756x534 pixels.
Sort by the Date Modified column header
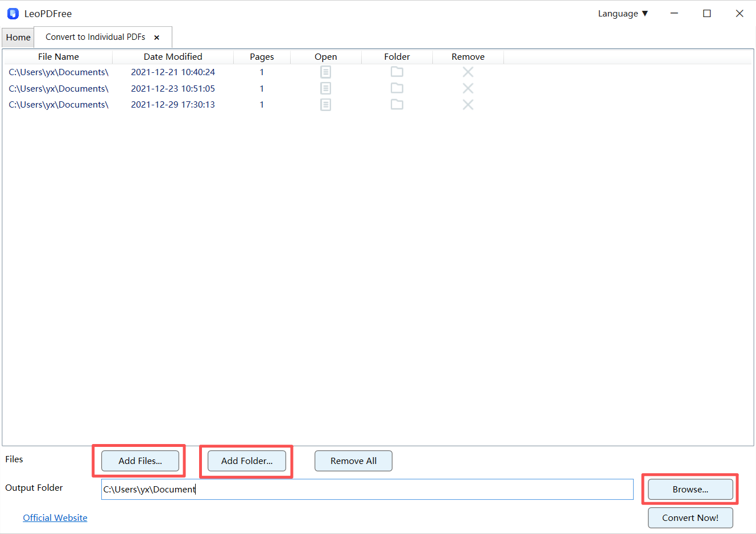point(173,57)
